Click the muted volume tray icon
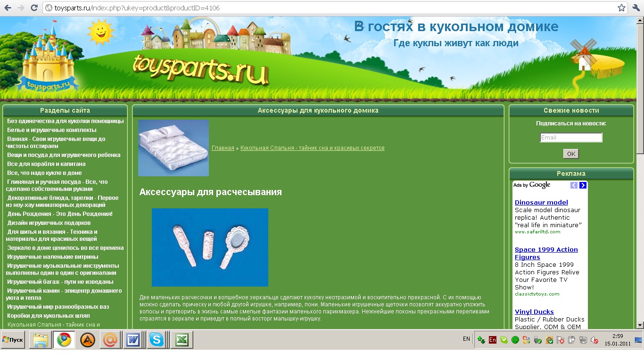The image size is (644, 362). pos(594,340)
